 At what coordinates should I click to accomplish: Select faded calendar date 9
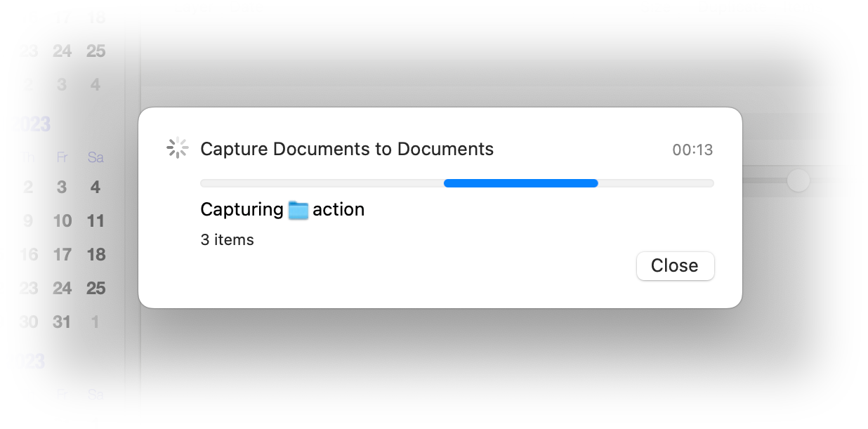(28, 221)
